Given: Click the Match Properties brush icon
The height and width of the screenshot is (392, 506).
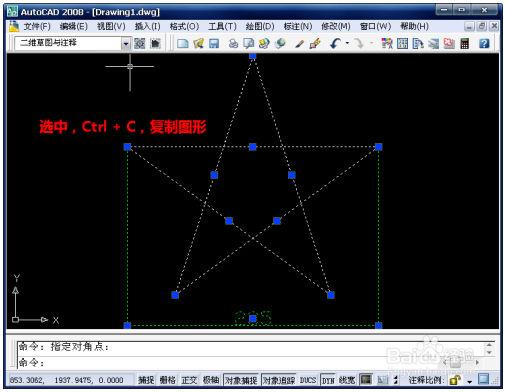Looking at the screenshot, I should [x=314, y=43].
